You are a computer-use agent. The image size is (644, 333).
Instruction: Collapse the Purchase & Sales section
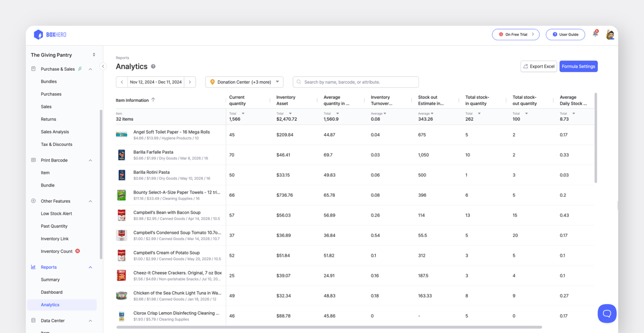point(90,69)
